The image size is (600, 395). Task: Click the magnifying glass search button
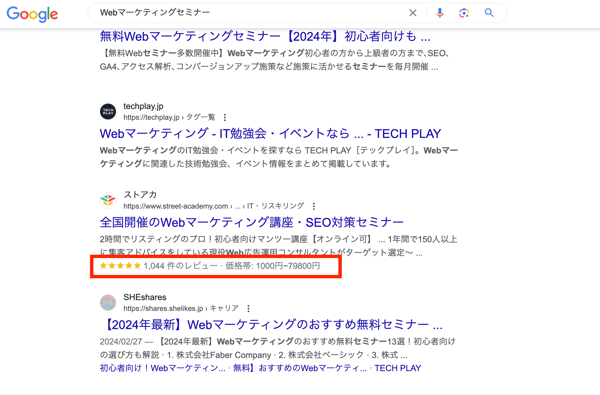(x=489, y=13)
